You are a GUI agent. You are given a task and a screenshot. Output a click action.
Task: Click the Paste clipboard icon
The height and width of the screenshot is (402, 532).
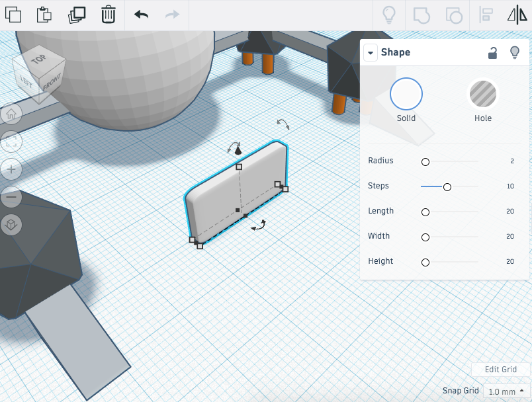coord(44,15)
